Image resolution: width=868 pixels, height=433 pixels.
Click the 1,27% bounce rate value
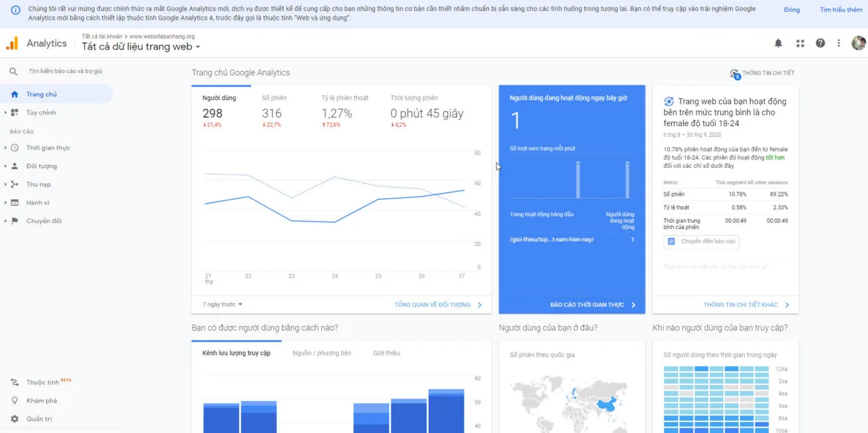click(x=337, y=114)
